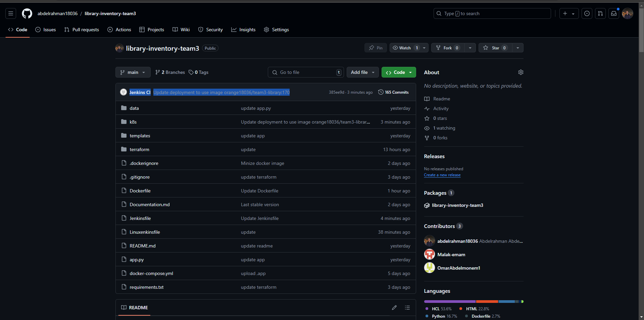This screenshot has width=644, height=320.
Task: Open the Jenkinsfile file
Action: [x=140, y=218]
